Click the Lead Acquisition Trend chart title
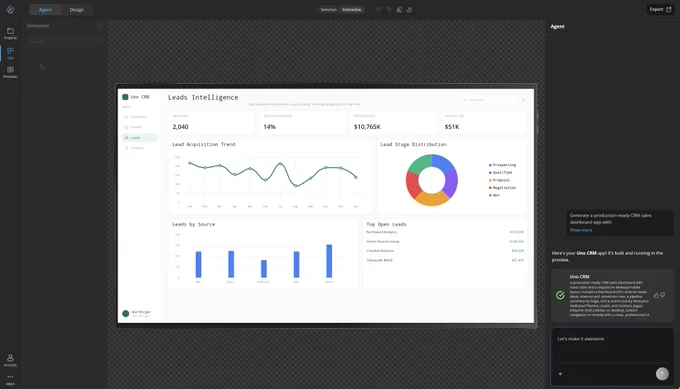The width and height of the screenshot is (680, 389). (x=203, y=144)
